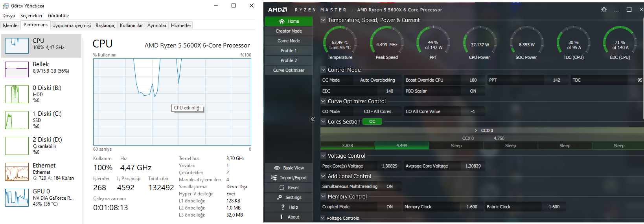Expand the Voltage Controls section
The height and width of the screenshot is (224, 644).
click(323, 218)
